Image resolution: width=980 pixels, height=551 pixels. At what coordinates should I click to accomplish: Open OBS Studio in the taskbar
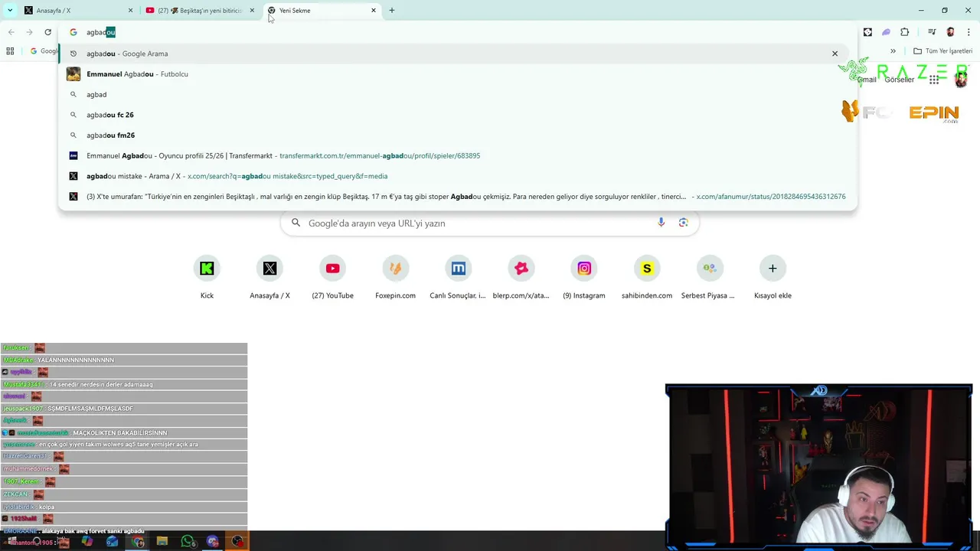tap(238, 542)
